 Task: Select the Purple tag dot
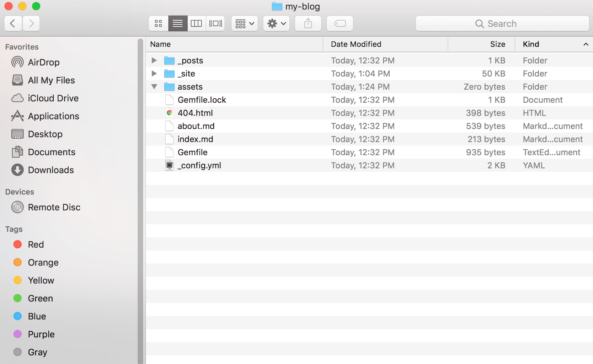(x=17, y=334)
